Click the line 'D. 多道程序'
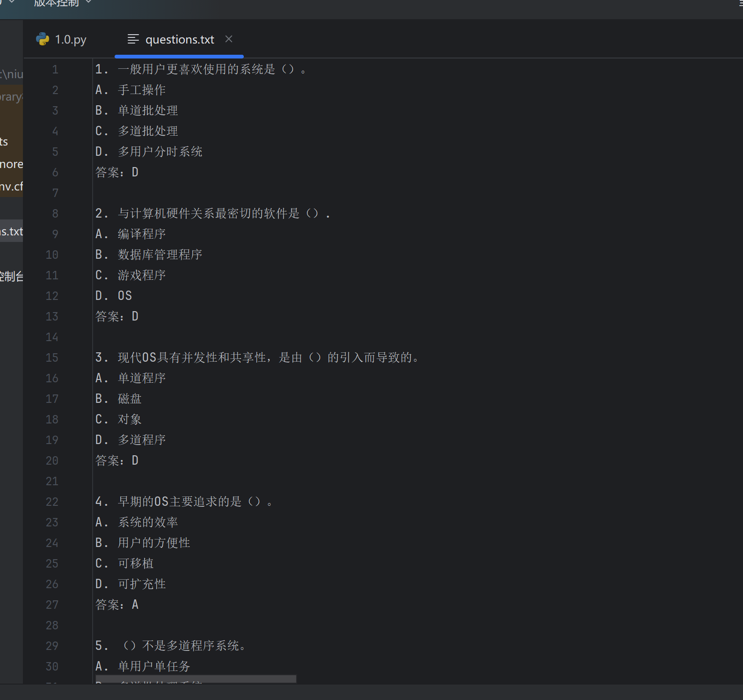This screenshot has height=700, width=743. (130, 440)
